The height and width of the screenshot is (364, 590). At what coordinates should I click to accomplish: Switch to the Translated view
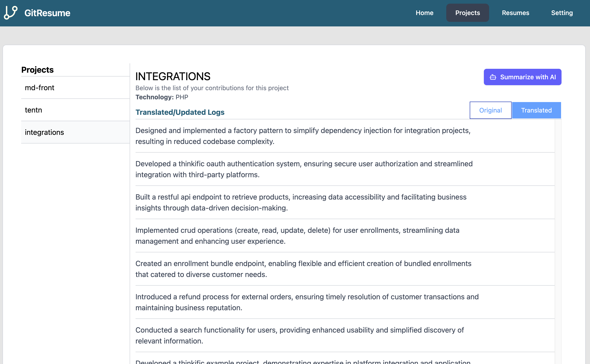[536, 110]
